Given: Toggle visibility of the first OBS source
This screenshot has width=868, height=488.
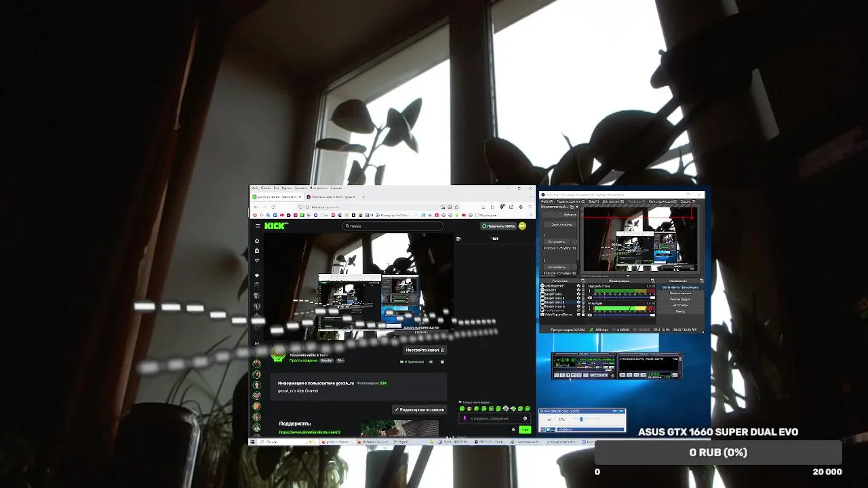Looking at the screenshot, I should pos(578,286).
